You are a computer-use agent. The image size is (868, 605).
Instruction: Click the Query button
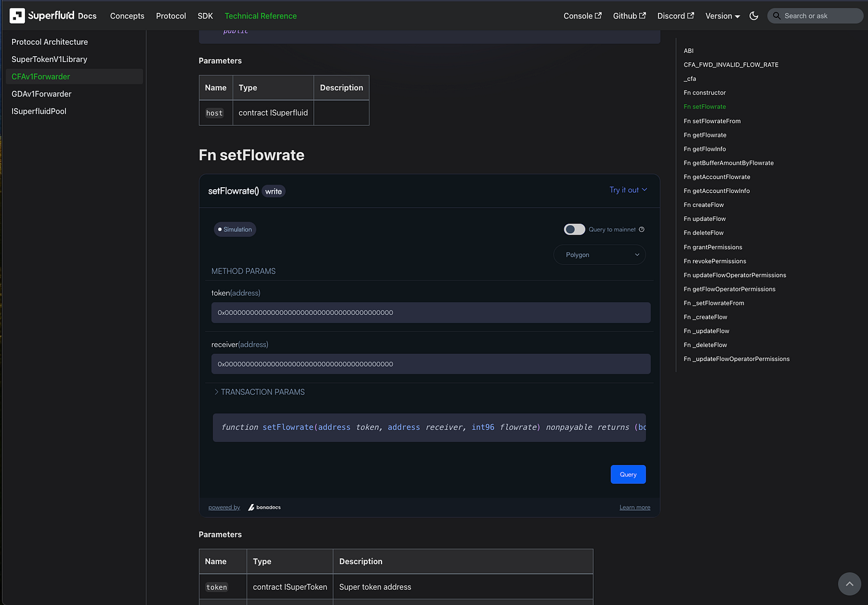[628, 474]
